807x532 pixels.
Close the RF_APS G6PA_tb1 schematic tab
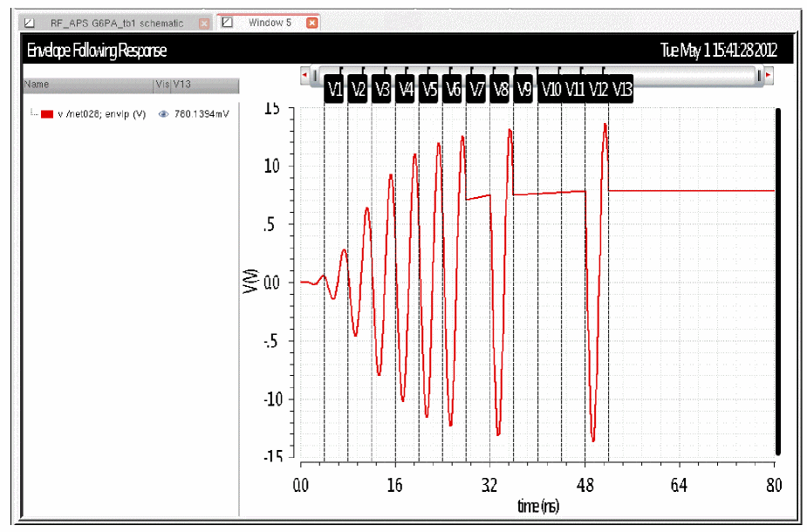pos(204,24)
